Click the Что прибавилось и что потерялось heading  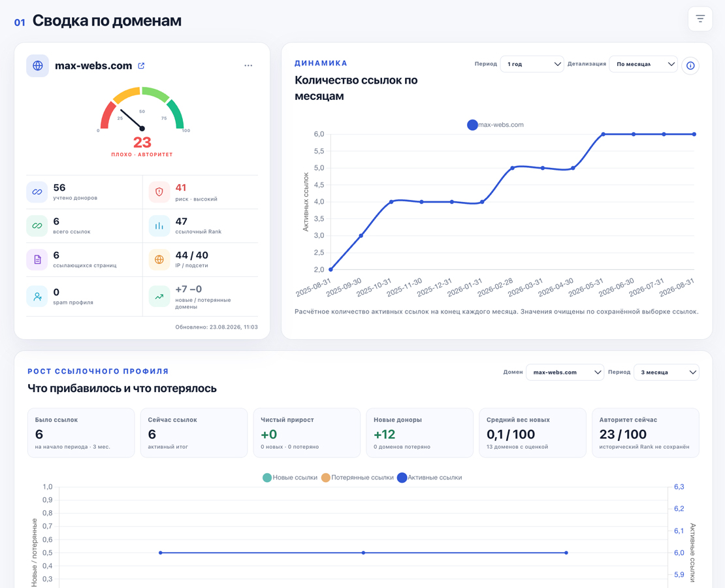[x=122, y=388]
